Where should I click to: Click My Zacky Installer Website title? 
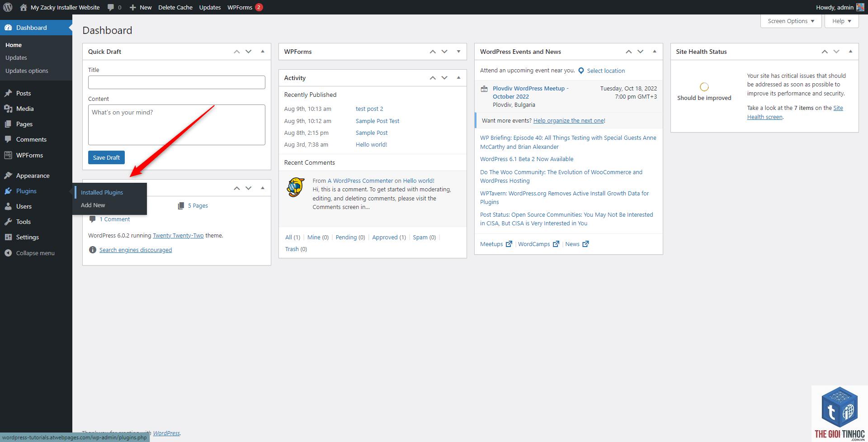pos(65,7)
